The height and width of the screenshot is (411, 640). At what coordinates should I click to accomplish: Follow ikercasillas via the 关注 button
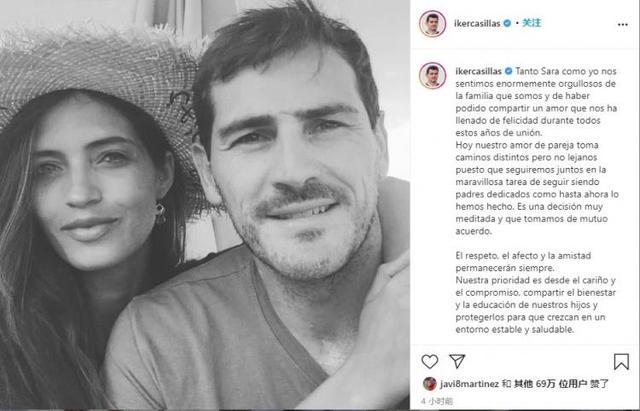(x=531, y=23)
